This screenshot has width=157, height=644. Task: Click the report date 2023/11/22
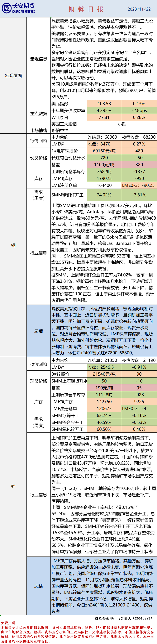coord(139,9)
